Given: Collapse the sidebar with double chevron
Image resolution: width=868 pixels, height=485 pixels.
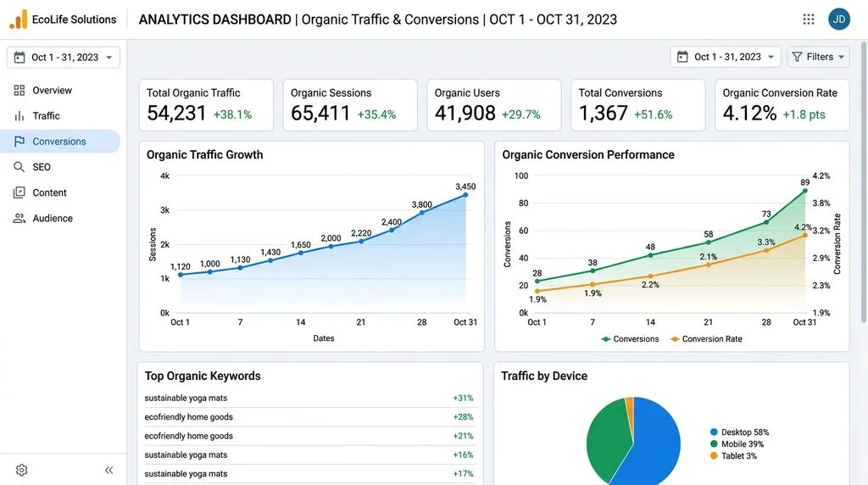Looking at the screenshot, I should pos(109,470).
